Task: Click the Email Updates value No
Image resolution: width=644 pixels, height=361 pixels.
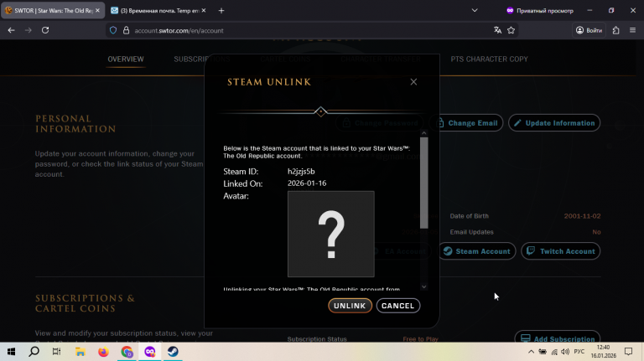Action: (x=596, y=232)
